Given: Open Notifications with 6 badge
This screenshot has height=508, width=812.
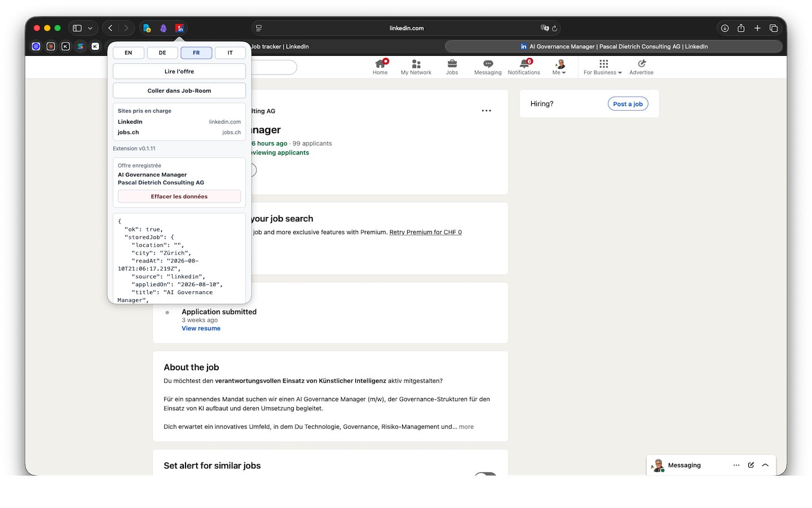Looking at the screenshot, I should pos(524,67).
